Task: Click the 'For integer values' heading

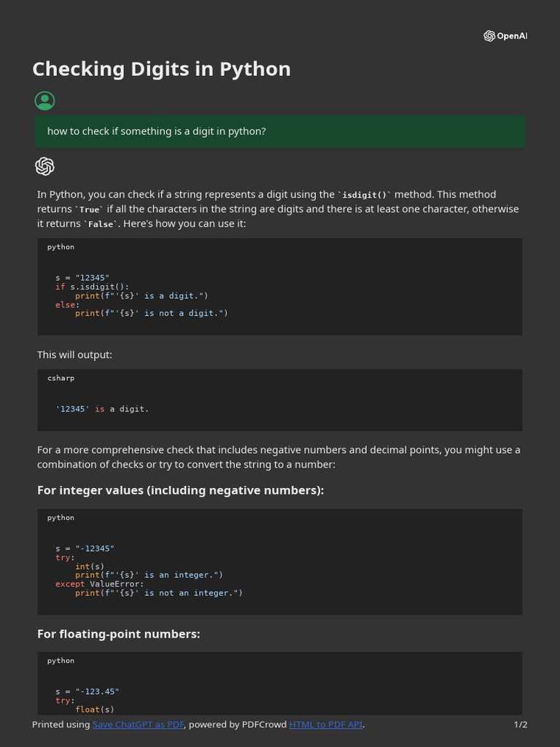Action: coord(180,490)
